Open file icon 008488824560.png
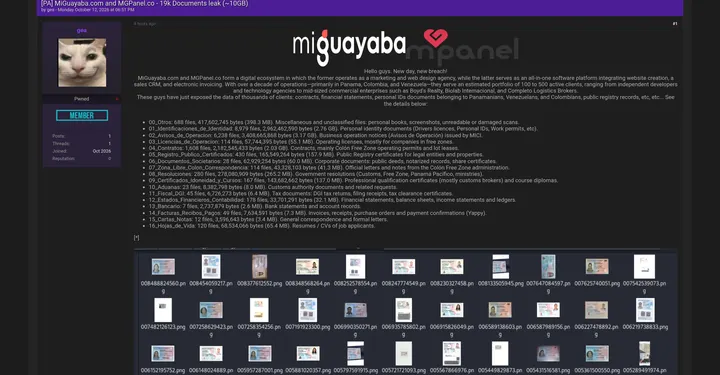This screenshot has width=720, height=375. click(x=163, y=267)
